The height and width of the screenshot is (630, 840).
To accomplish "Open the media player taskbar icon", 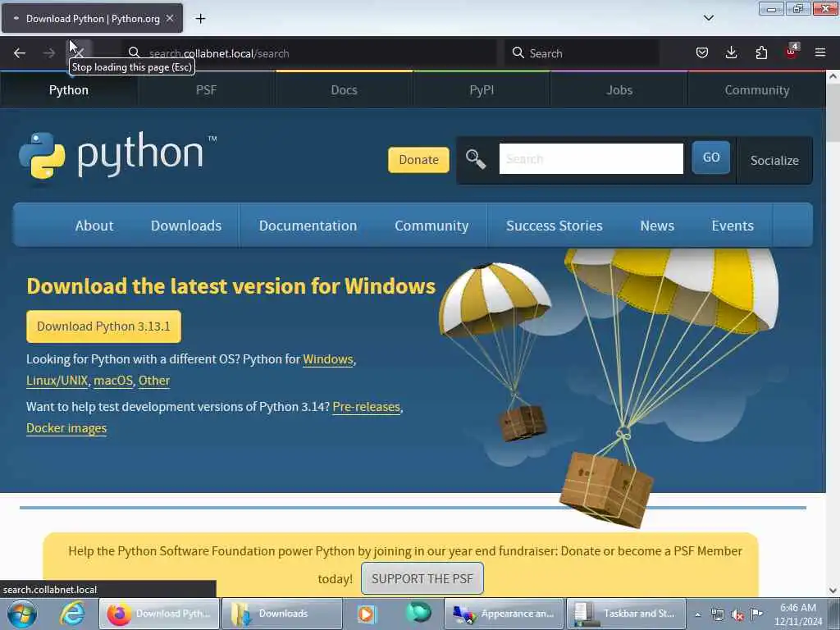I will coord(367,614).
